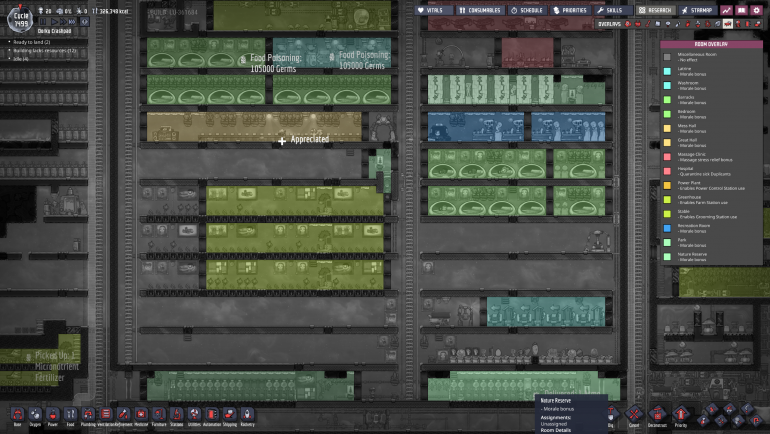The height and width of the screenshot is (434, 770).
Task: Click the Cycle 1499 clock
Action: click(x=21, y=20)
